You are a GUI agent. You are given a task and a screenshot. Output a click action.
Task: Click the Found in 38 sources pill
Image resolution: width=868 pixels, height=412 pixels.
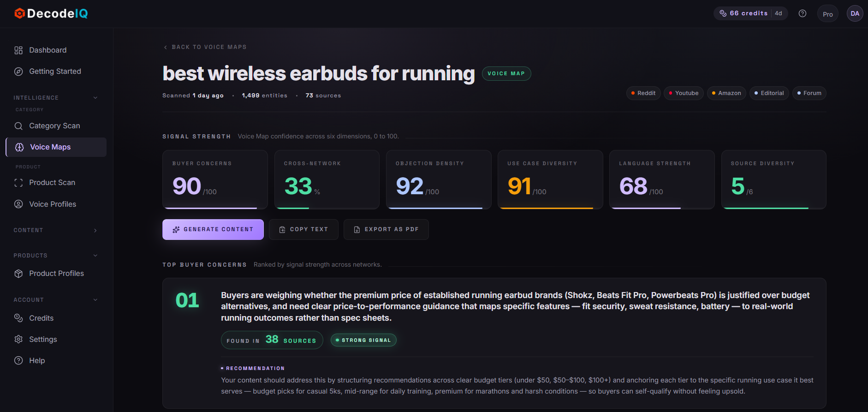(x=272, y=340)
